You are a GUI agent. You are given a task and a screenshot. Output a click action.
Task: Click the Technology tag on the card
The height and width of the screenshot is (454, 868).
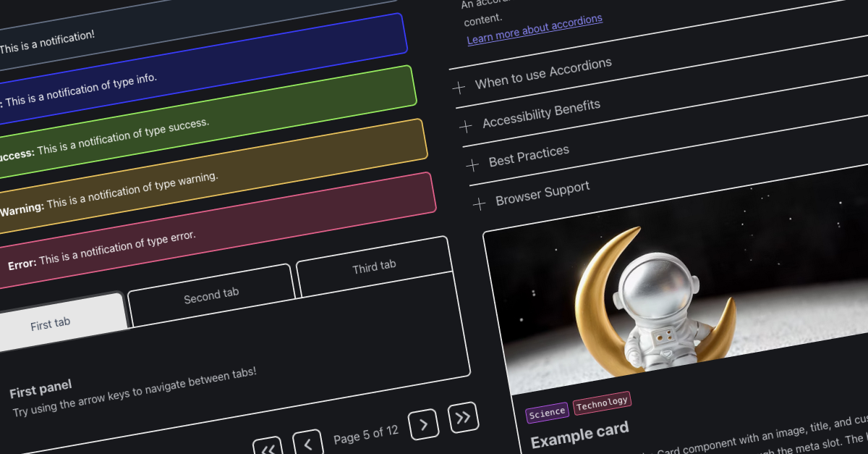[x=602, y=403]
